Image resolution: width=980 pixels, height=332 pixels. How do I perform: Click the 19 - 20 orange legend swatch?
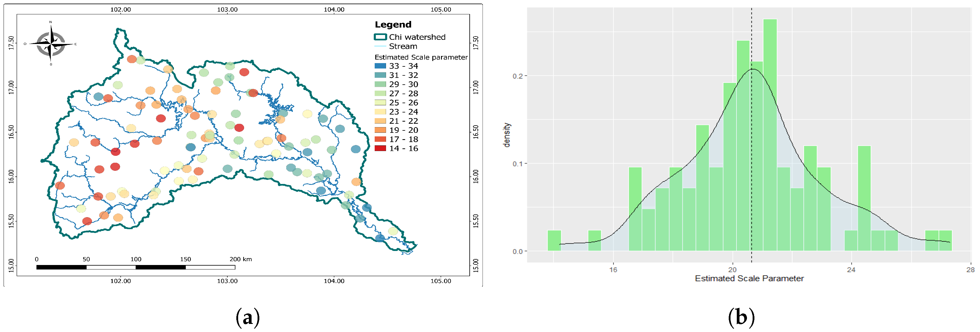[380, 130]
